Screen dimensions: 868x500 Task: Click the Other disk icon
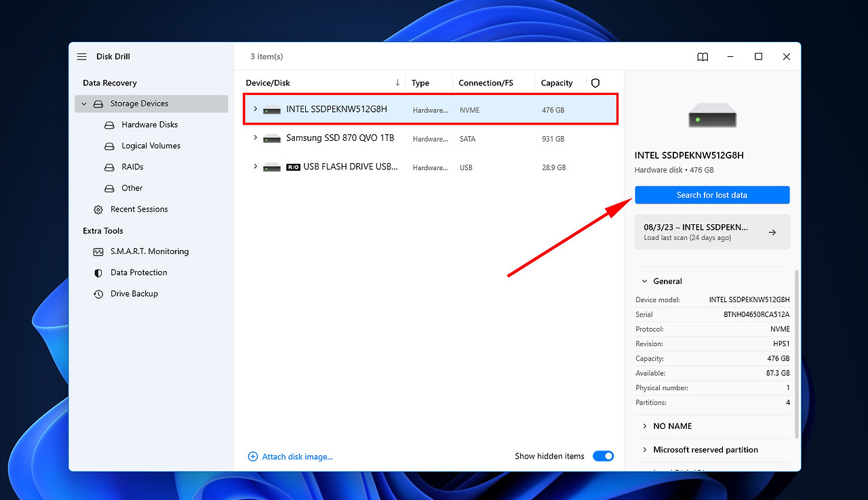coord(109,188)
